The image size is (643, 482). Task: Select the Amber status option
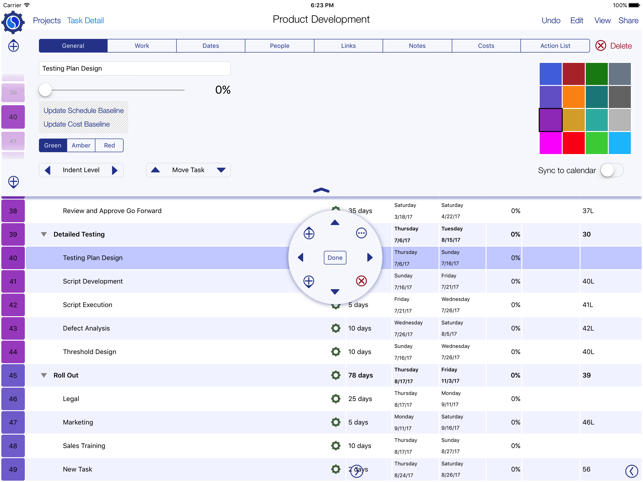[81, 145]
